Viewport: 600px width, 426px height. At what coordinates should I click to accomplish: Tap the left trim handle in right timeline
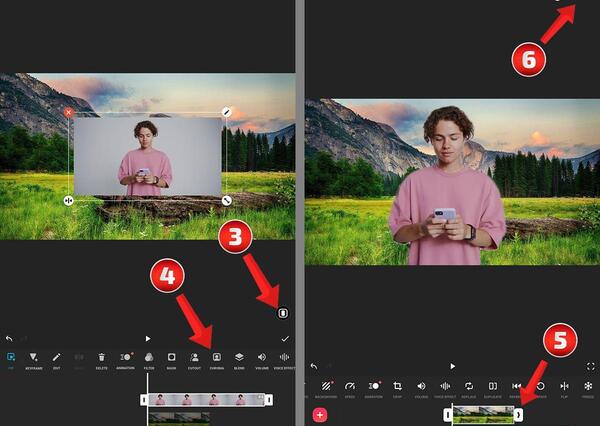tap(448, 415)
